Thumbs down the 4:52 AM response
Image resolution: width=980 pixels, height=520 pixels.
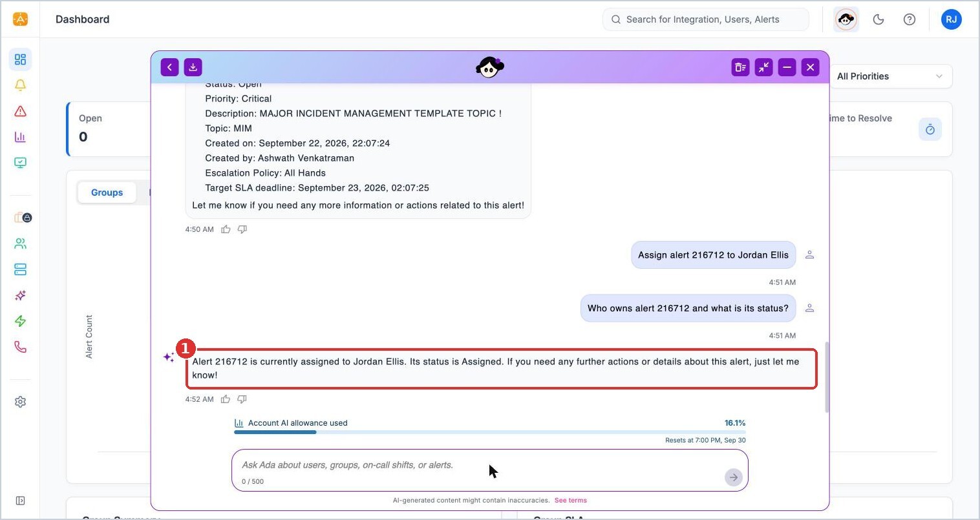tap(242, 399)
